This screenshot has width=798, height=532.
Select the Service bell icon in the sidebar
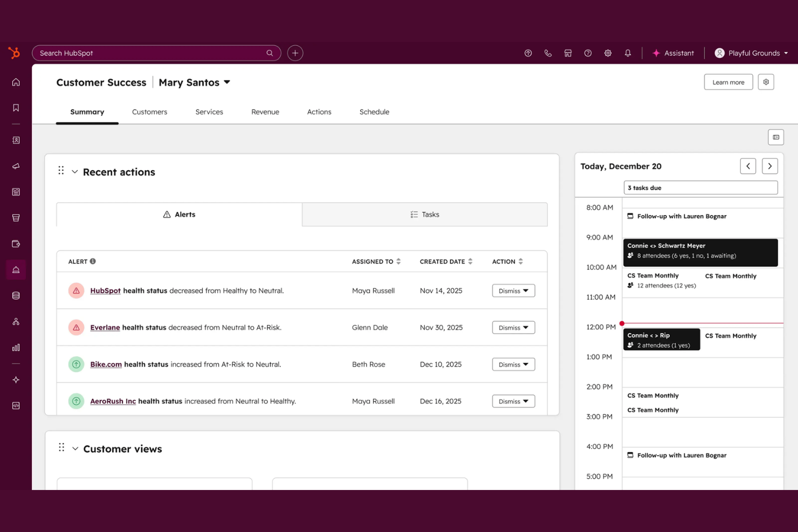16,269
